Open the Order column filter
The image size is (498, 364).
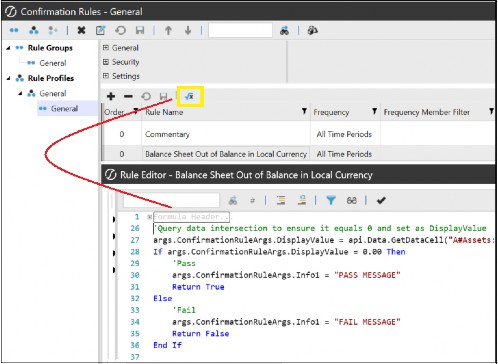click(136, 111)
